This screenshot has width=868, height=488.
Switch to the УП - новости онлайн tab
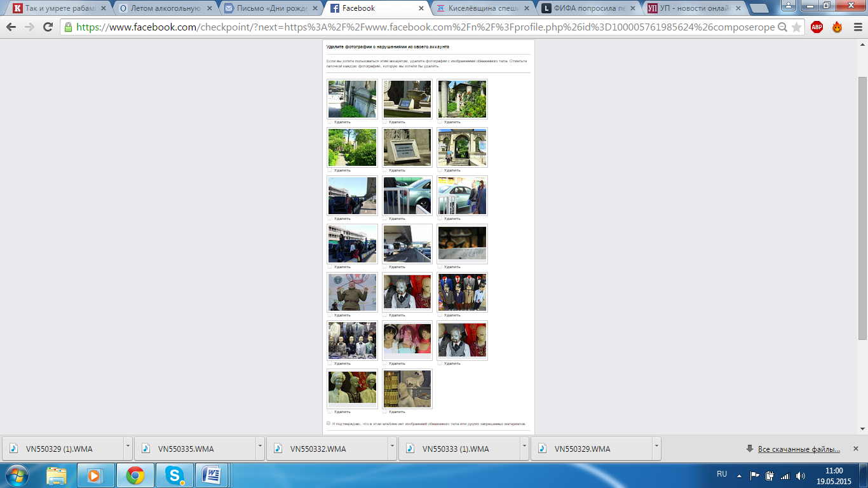coord(691,8)
